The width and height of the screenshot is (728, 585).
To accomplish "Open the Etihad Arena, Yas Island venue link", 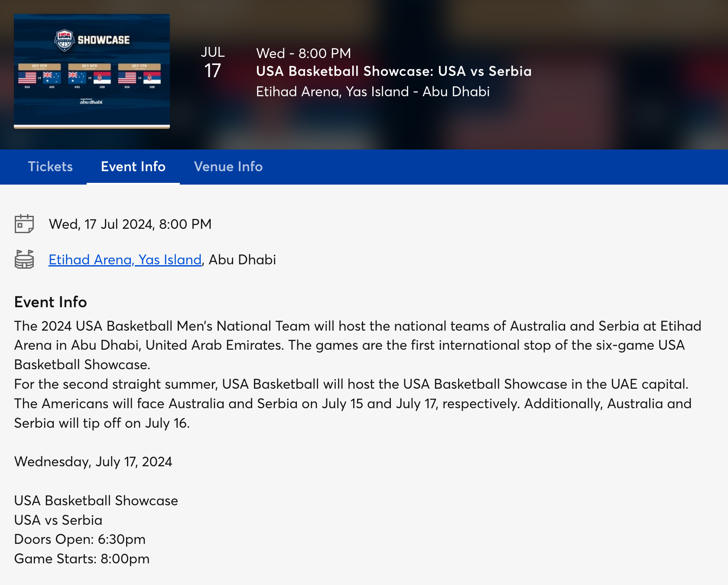I will point(125,259).
